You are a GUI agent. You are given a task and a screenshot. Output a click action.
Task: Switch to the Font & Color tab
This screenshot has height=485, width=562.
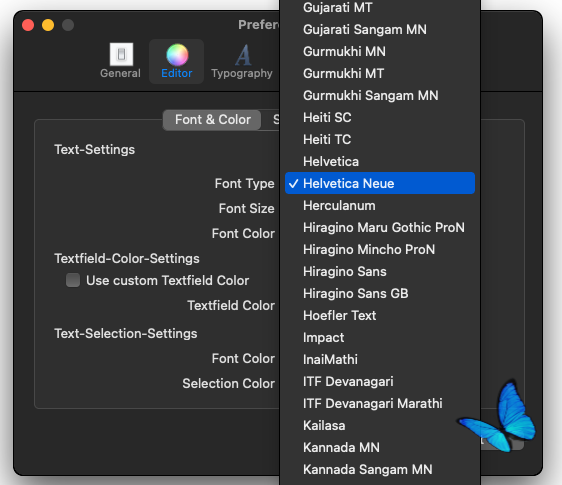click(212, 120)
